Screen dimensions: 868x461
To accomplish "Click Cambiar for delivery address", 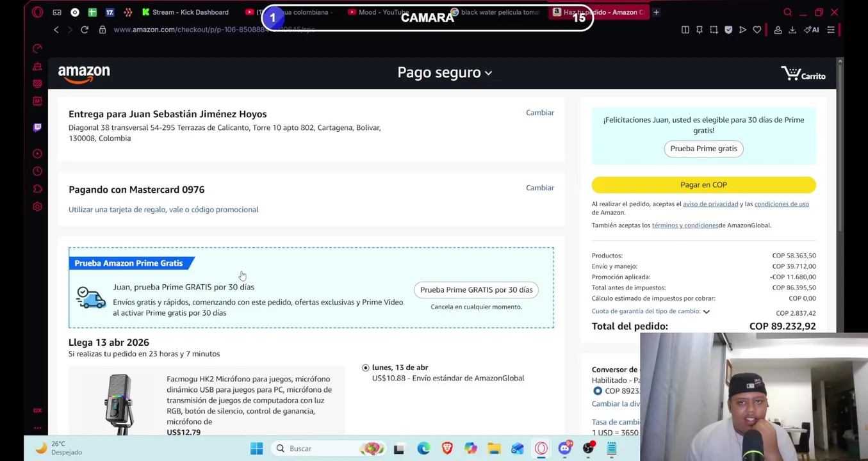I will click(540, 113).
